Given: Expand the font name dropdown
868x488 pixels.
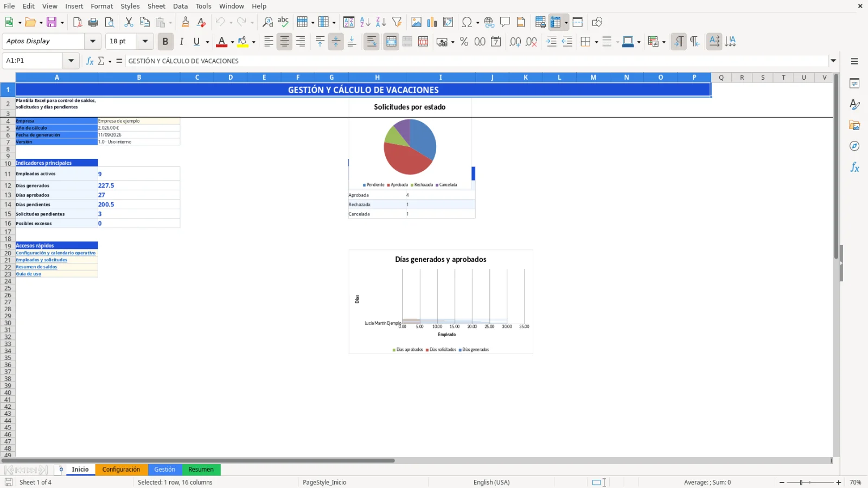Looking at the screenshot, I should pyautogui.click(x=93, y=41).
